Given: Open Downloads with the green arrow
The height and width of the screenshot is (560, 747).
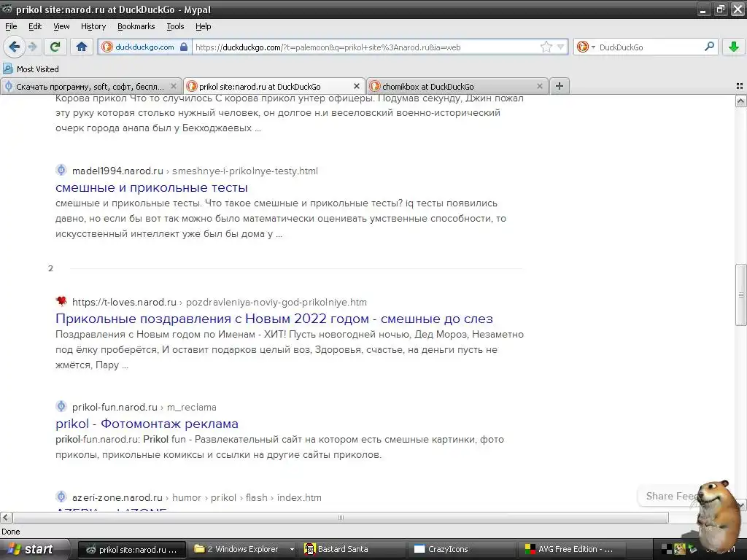Looking at the screenshot, I should (x=733, y=47).
